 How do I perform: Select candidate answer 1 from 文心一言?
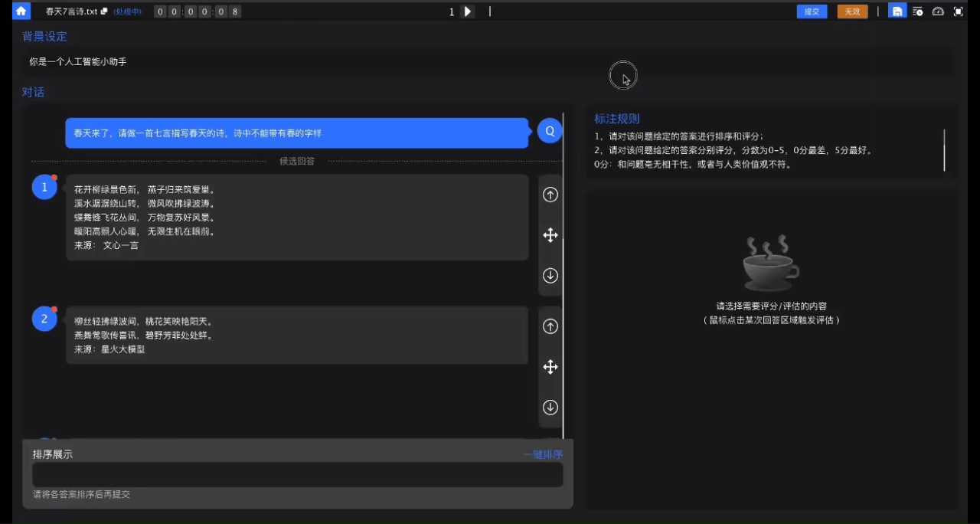(297, 218)
